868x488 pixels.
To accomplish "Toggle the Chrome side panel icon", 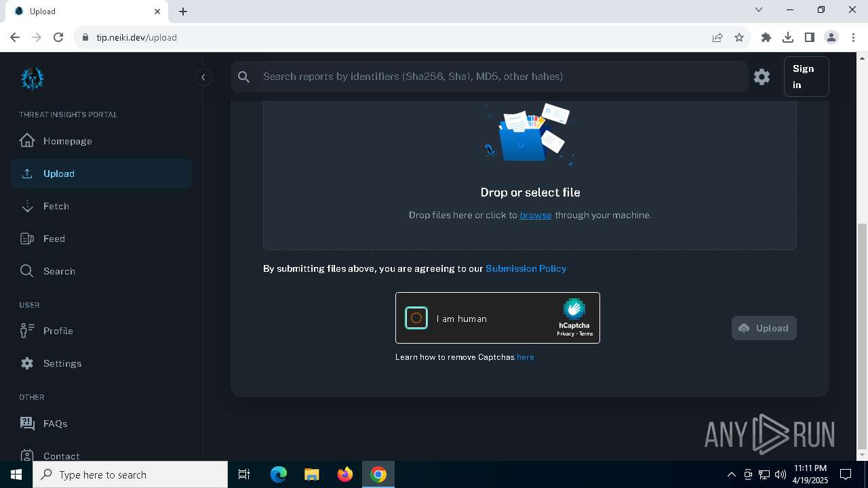I will [810, 37].
